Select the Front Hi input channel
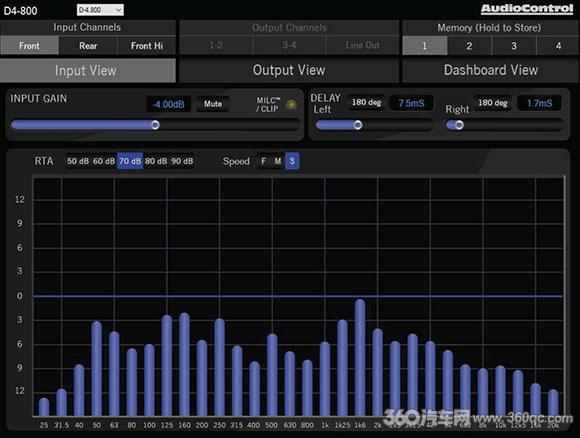The height and width of the screenshot is (438, 580). [x=146, y=46]
